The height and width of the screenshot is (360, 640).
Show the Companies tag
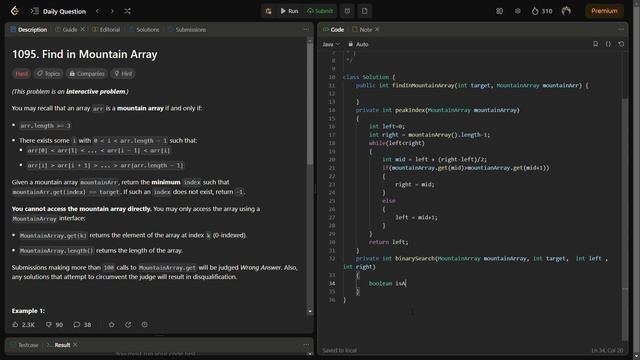click(87, 73)
